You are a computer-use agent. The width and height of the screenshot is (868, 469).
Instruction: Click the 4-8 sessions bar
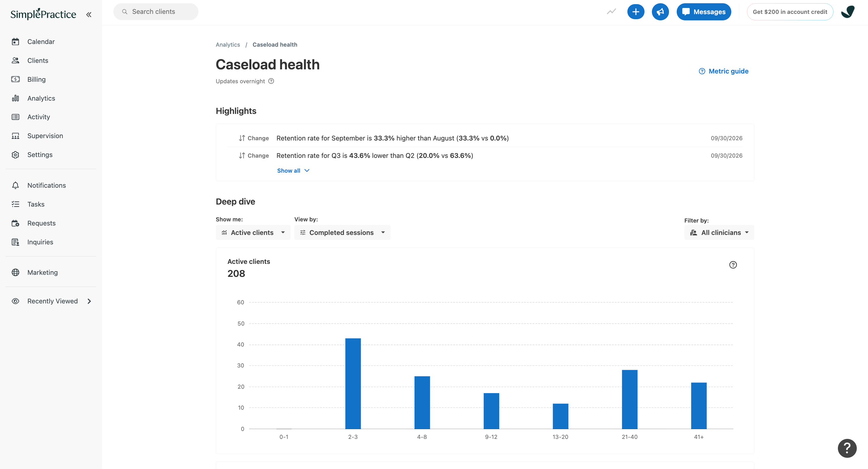422,402
